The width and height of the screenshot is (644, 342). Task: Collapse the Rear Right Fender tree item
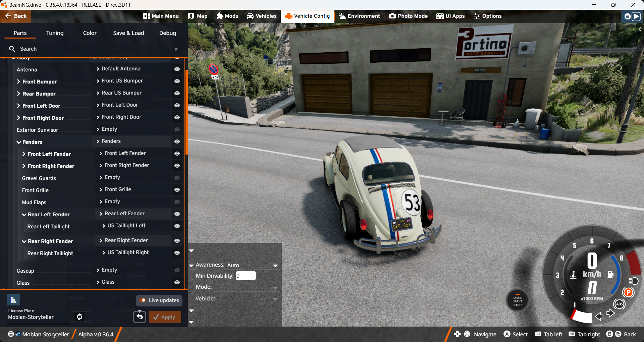24,241
